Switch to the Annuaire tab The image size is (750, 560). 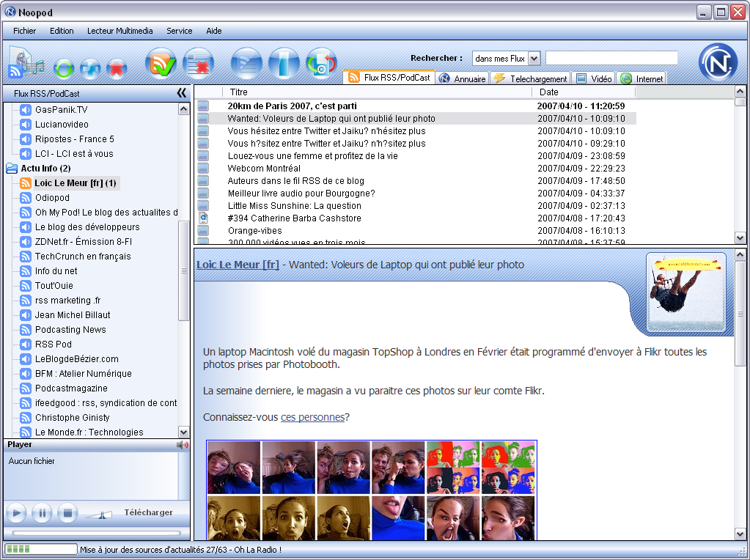coord(463,78)
